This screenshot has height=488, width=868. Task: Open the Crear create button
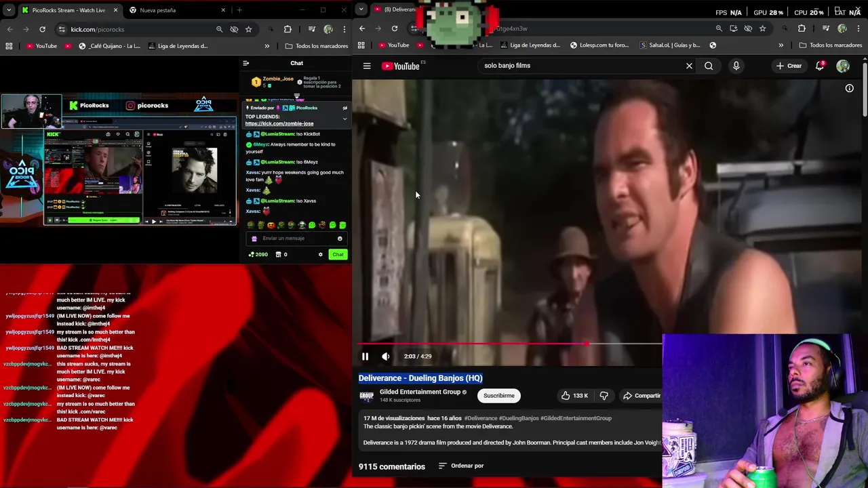point(789,66)
